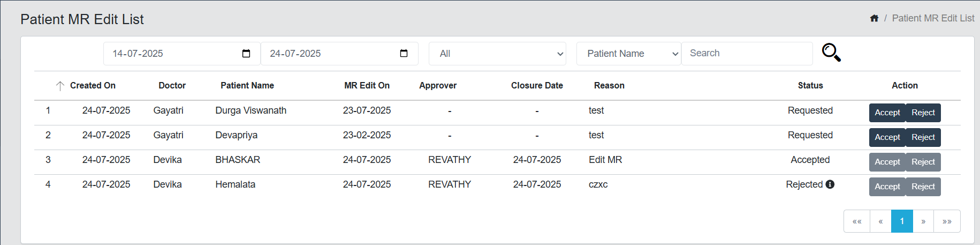Open calendar picker for the 24-07-2025 date
The image size is (980, 245).
pos(404,54)
